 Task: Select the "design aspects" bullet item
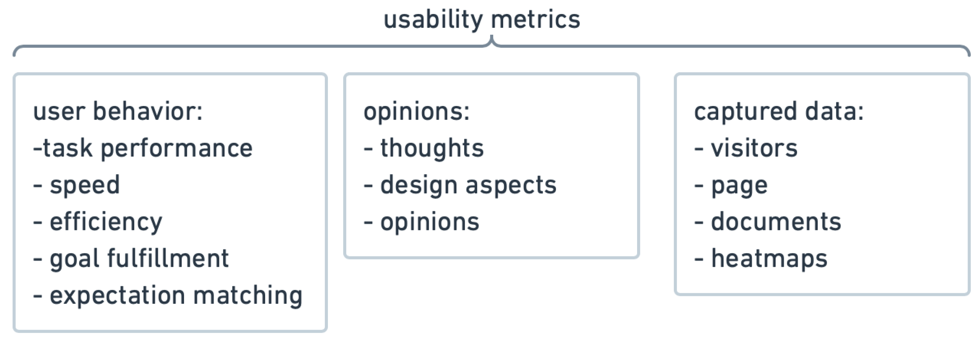coord(468,186)
